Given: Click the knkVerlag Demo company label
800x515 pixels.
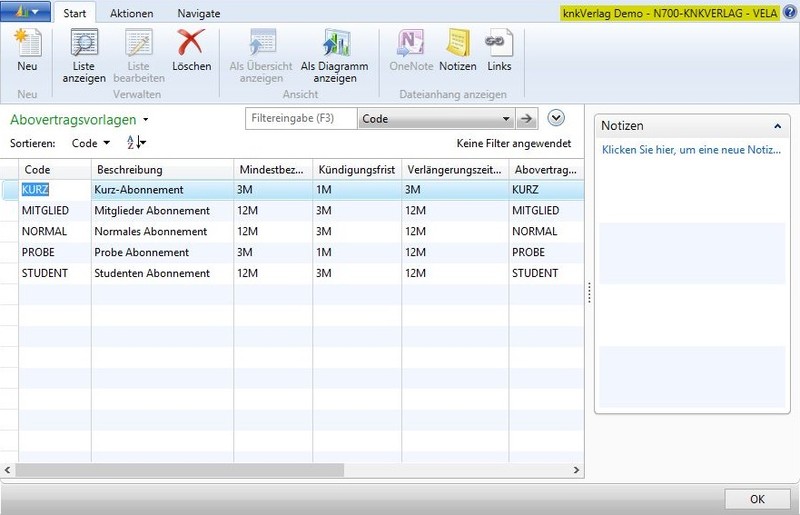Looking at the screenshot, I should 670,13.
